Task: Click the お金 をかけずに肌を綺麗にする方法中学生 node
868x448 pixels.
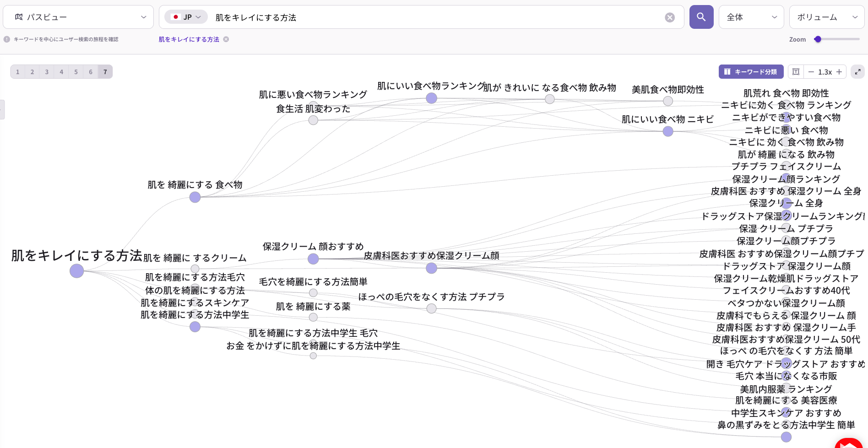Action: [x=313, y=356]
